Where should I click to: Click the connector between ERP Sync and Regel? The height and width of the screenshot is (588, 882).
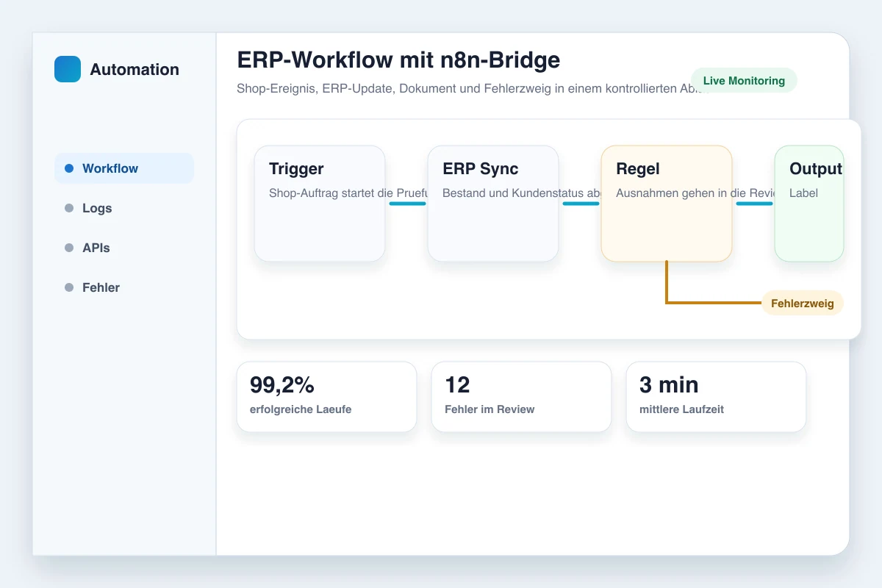click(x=581, y=204)
